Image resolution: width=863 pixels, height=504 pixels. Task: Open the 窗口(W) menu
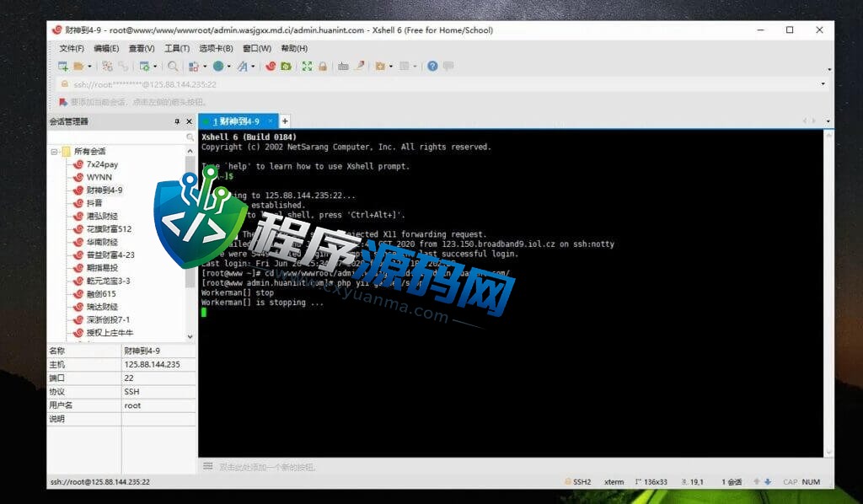pyautogui.click(x=257, y=48)
